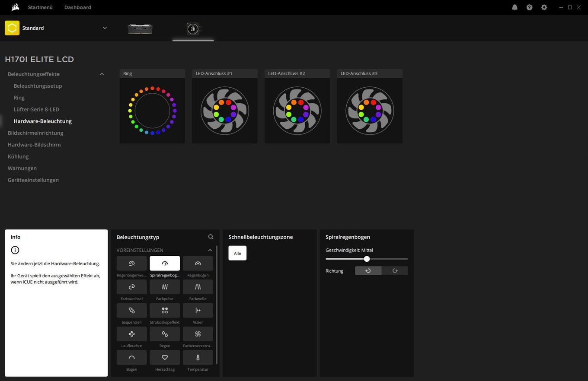Click the Info panel heading
The height and width of the screenshot is (381, 588).
point(16,237)
